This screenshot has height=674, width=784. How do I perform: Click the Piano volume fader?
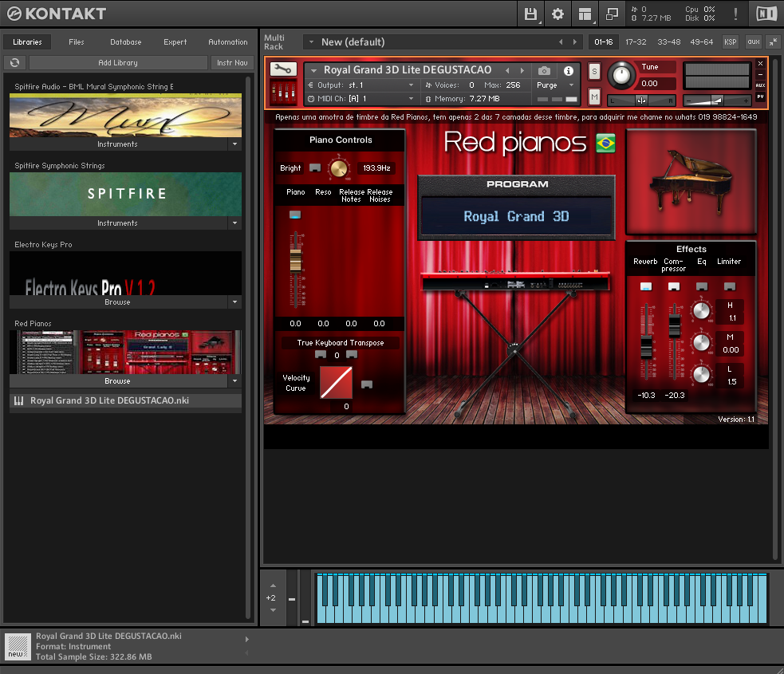tap(296, 260)
